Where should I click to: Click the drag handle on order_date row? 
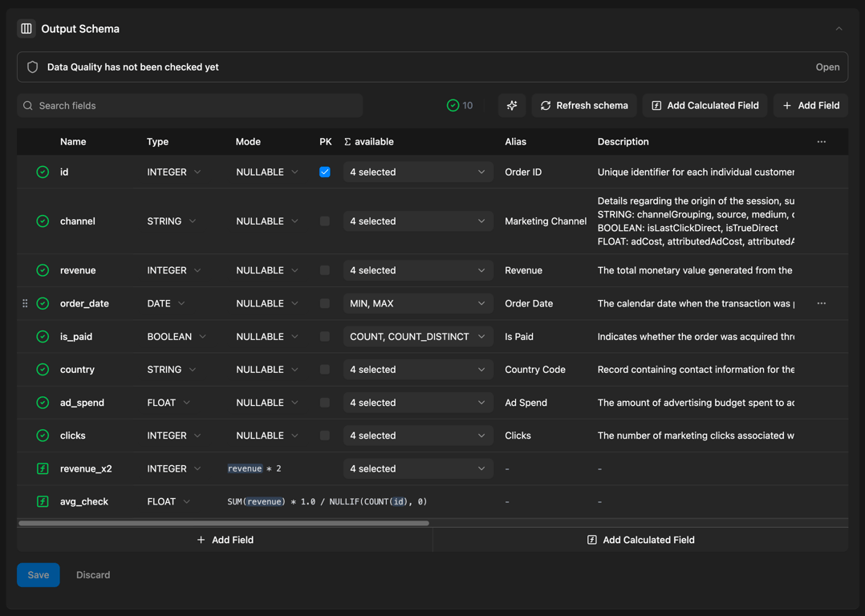point(25,303)
